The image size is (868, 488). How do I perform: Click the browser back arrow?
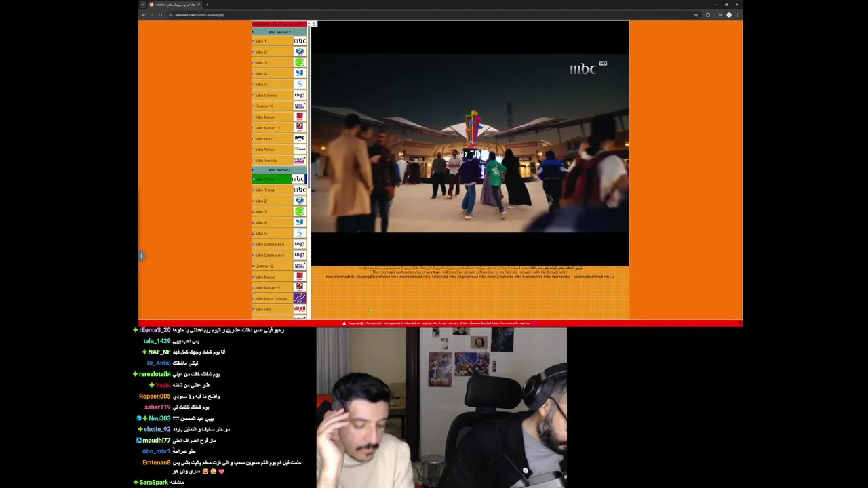[x=143, y=15]
